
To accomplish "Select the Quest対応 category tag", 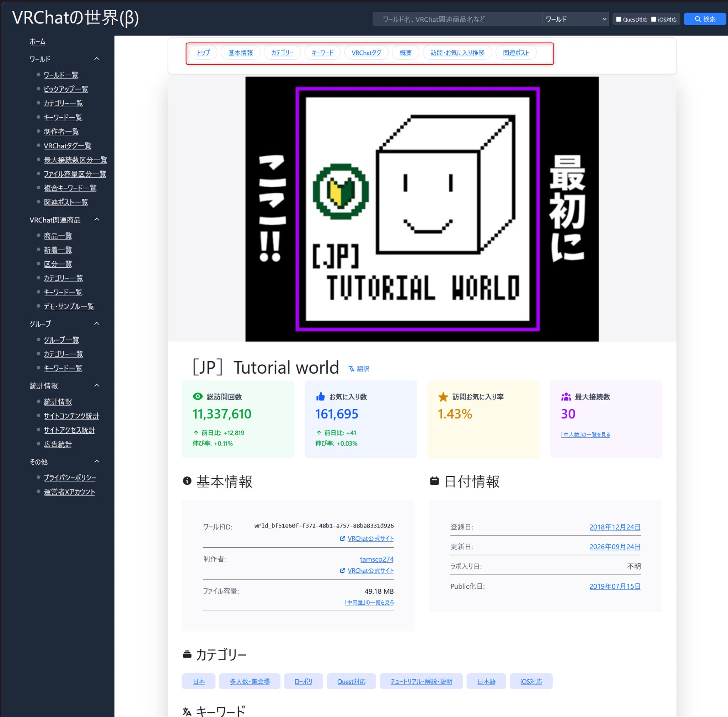I will pyautogui.click(x=351, y=681).
